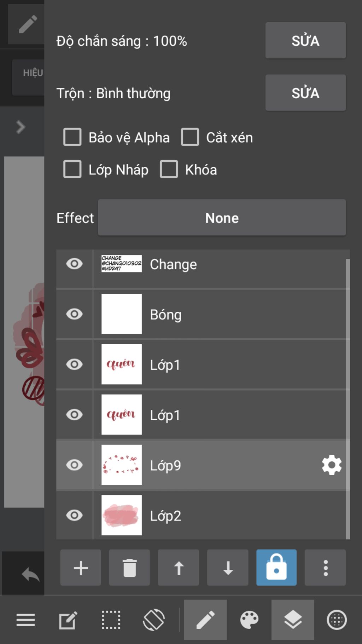The width and height of the screenshot is (362, 644).
Task: Click the add new layer plus button
Action: pyautogui.click(x=81, y=568)
